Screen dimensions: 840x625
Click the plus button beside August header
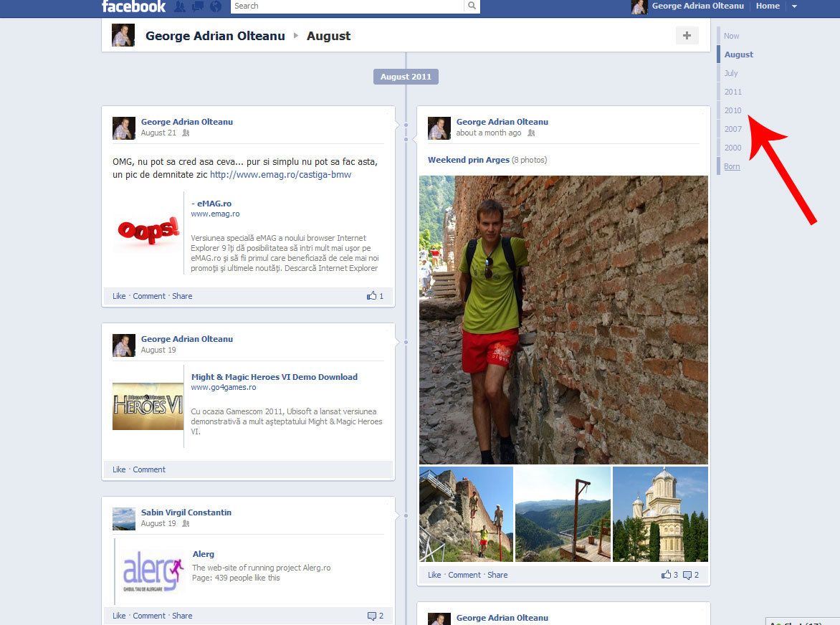point(687,36)
